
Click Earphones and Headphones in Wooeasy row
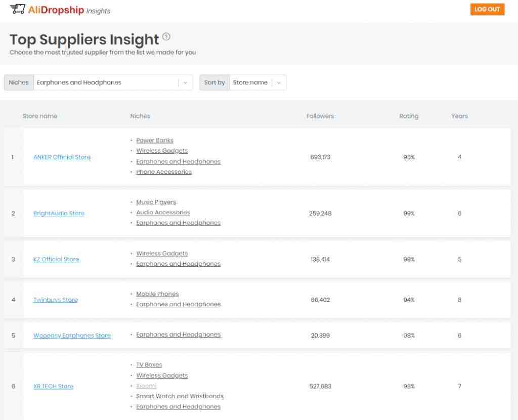coord(179,335)
